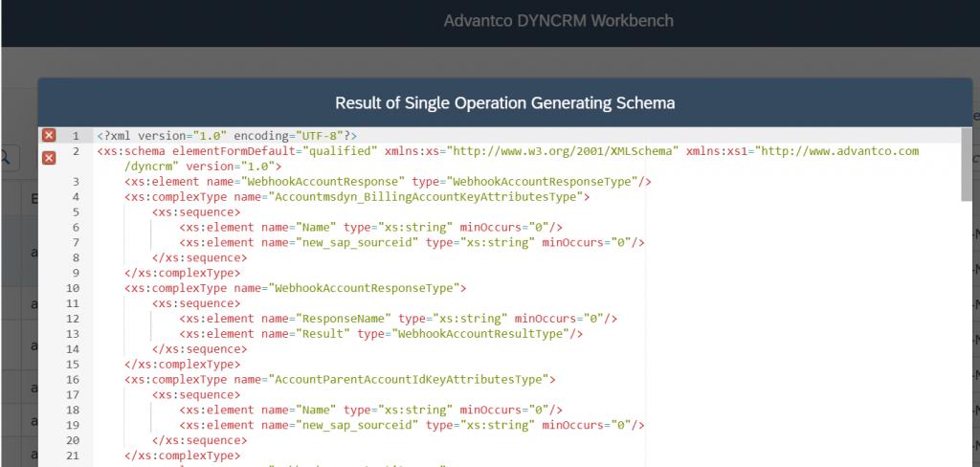This screenshot has height=467, width=980.
Task: Click the closing xs:sequence on line 8
Action: [x=199, y=257]
